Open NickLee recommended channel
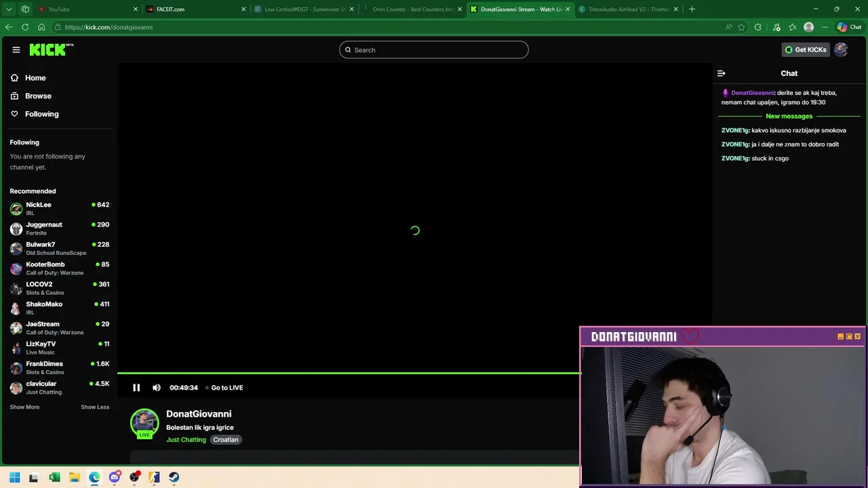The image size is (868, 488). coord(60,208)
